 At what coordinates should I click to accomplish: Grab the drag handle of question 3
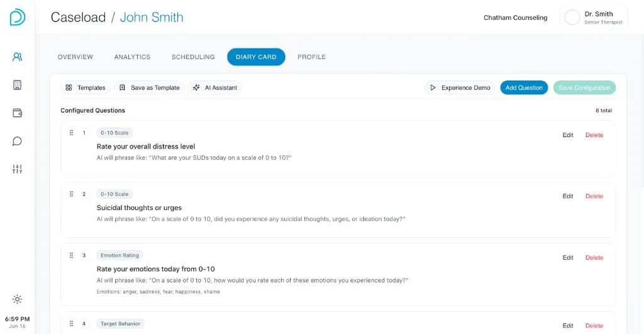(72, 255)
